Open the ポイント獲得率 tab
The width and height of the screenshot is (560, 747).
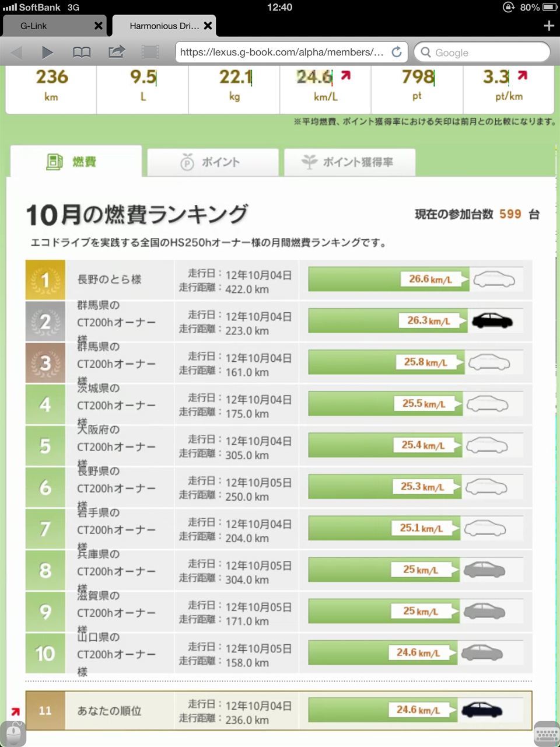(x=350, y=162)
